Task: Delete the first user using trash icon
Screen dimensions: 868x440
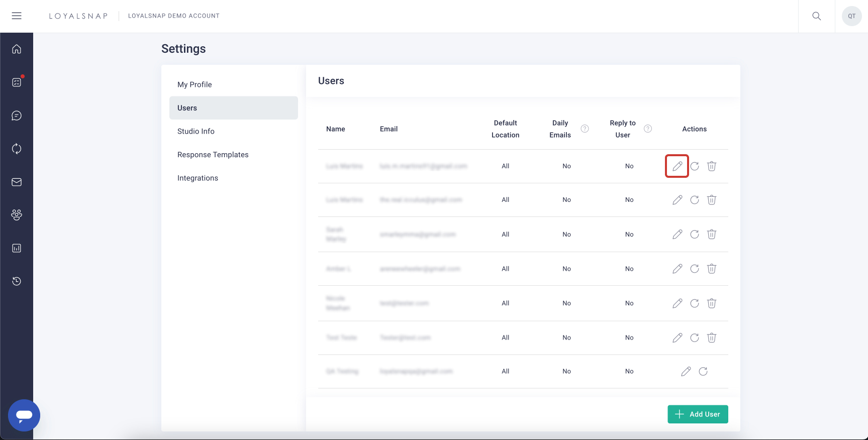Action: pos(712,166)
